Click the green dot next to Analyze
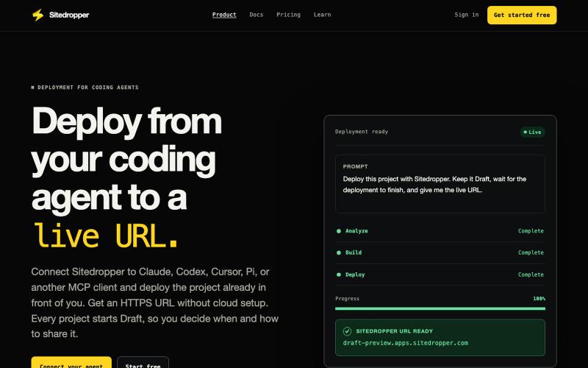 coord(339,231)
